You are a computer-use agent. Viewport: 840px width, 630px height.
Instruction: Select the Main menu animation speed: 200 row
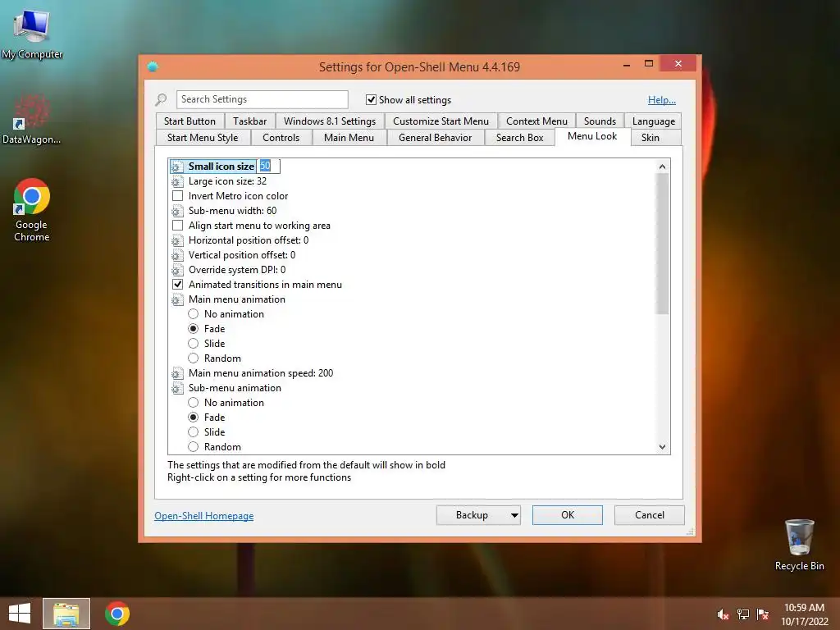pos(260,373)
